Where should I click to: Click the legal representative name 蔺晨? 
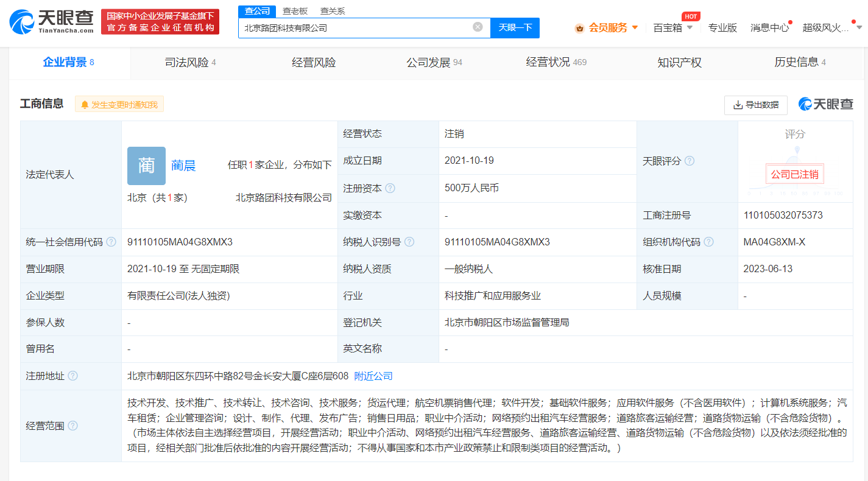183,166
